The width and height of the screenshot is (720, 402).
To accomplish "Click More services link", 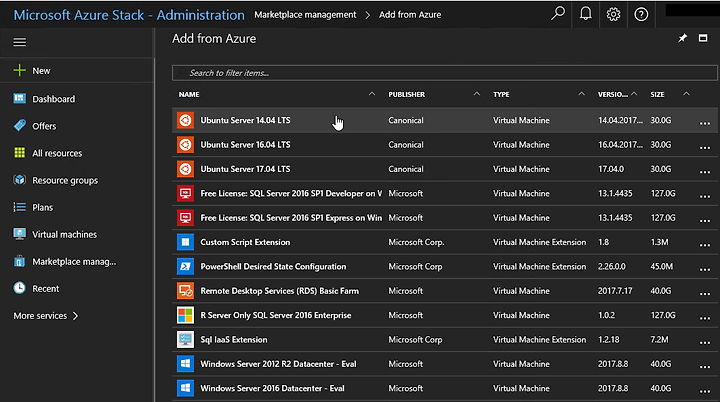I will (40, 316).
